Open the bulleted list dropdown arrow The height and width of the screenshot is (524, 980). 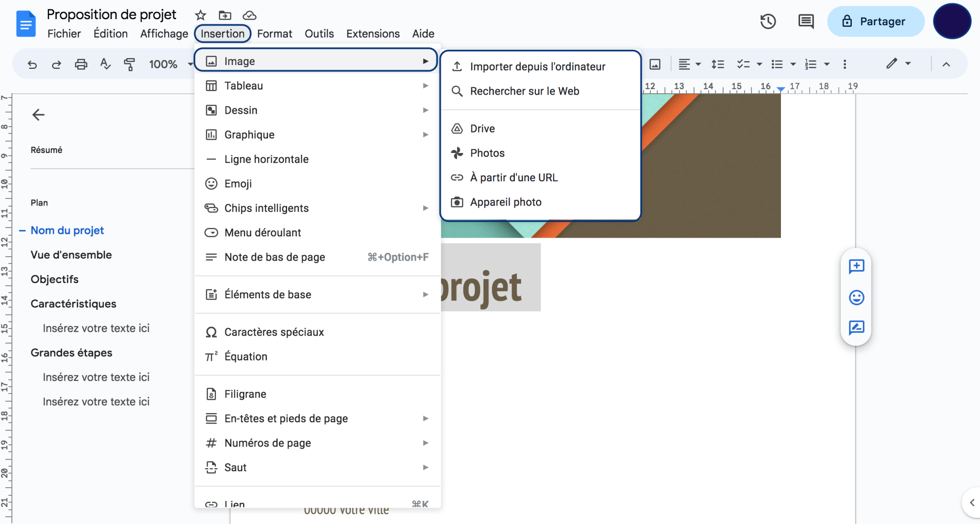click(793, 64)
